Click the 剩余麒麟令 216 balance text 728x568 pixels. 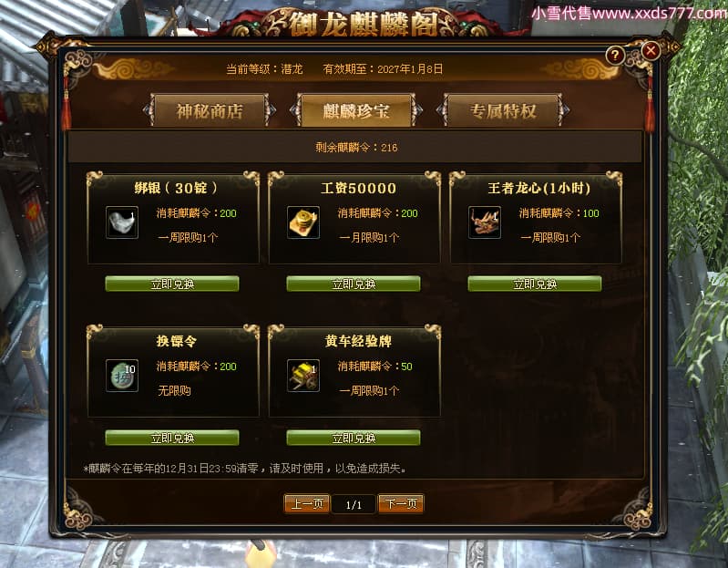coord(356,148)
